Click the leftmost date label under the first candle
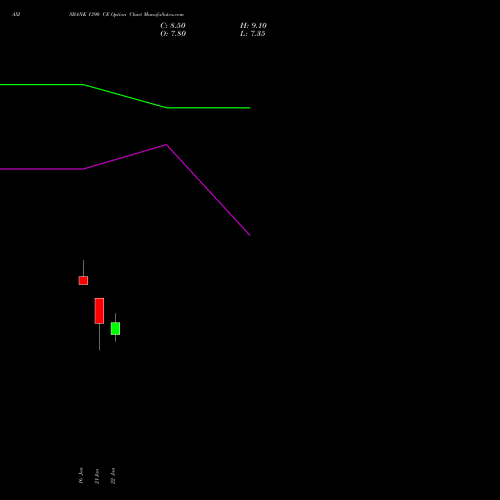This screenshot has height=500, width=500. click(x=81, y=475)
